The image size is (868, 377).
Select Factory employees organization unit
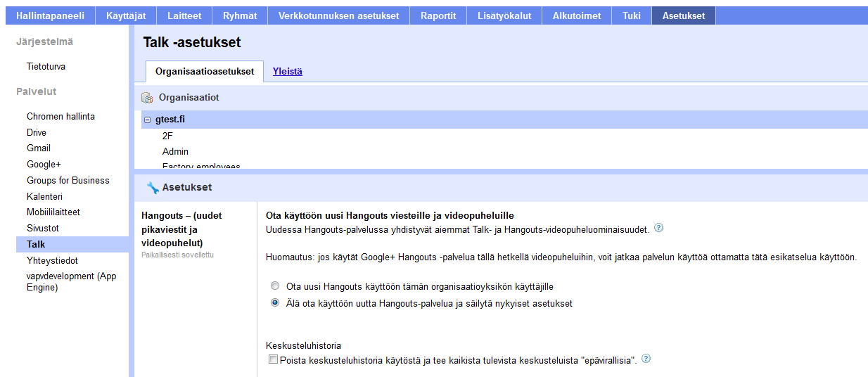click(201, 167)
